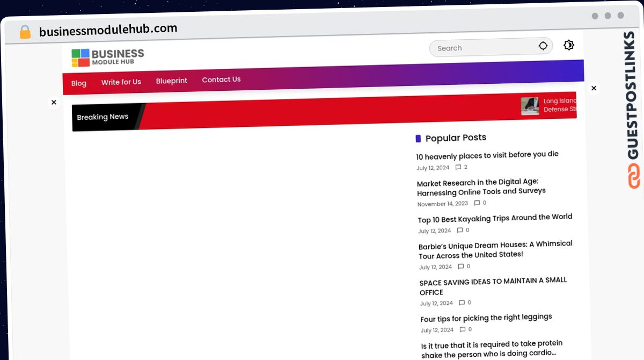Screen dimensions: 644x360
Task: Close the right side ad with X
Action: [594, 88]
